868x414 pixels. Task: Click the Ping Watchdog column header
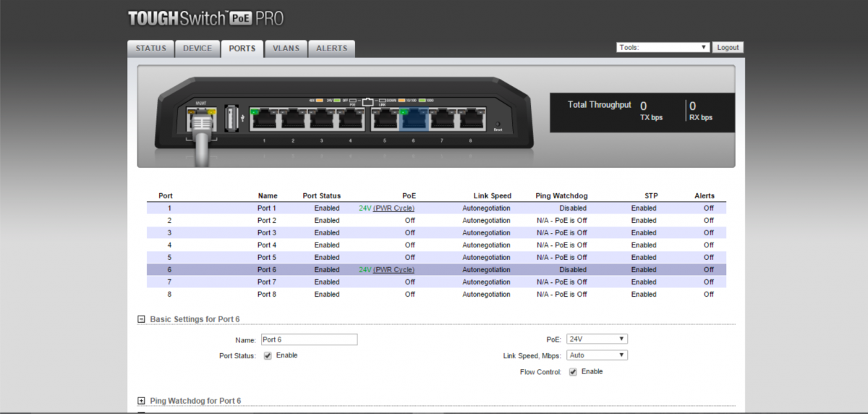coord(561,195)
